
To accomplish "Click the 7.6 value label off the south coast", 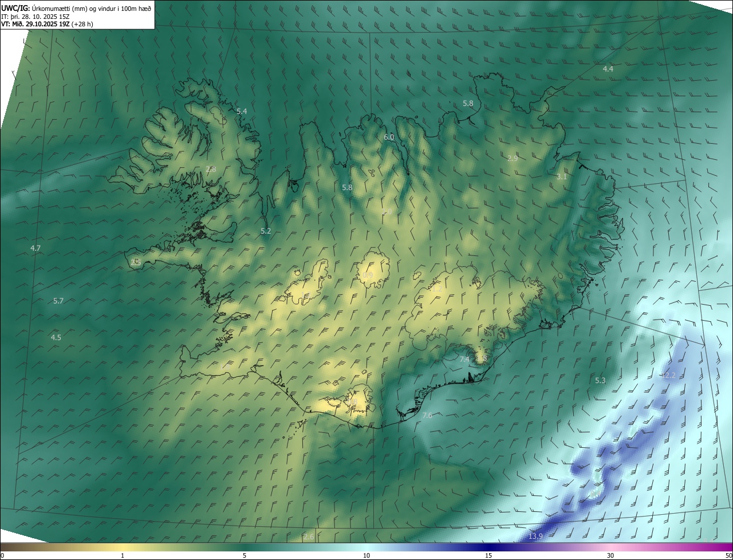I will pos(427,416).
